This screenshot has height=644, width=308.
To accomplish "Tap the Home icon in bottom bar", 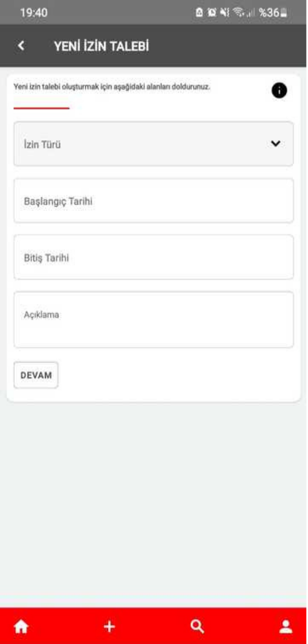I will tap(21, 627).
